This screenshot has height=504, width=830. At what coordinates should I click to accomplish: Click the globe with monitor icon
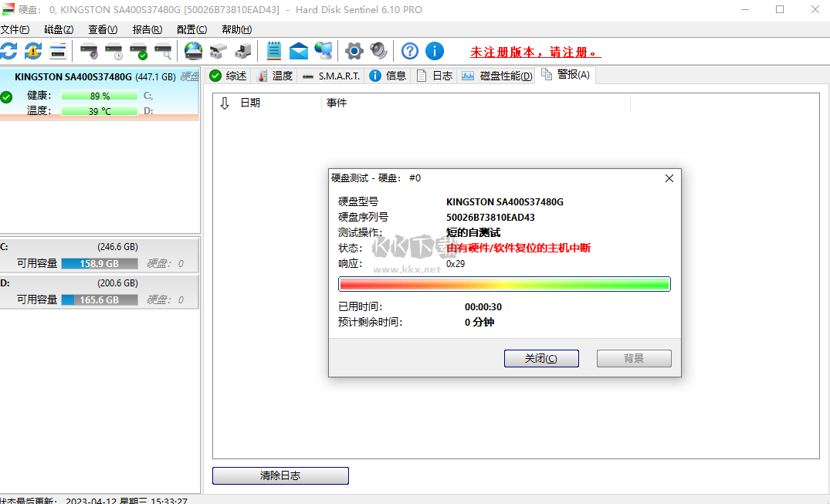coord(324,52)
